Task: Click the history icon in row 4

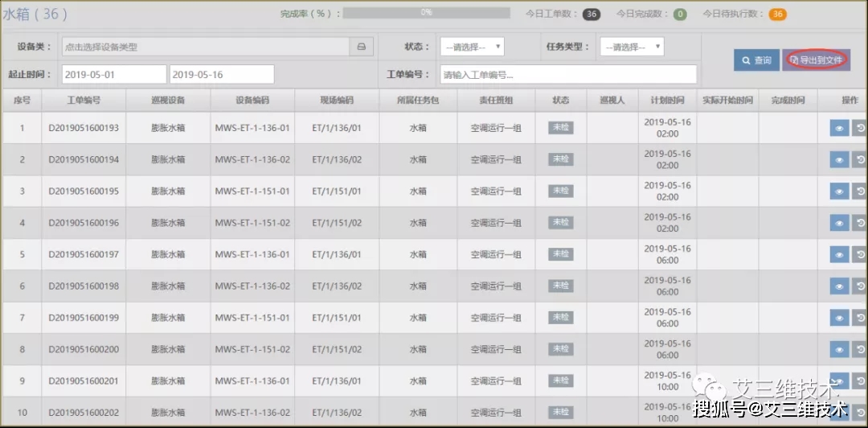Action: pyautogui.click(x=860, y=223)
